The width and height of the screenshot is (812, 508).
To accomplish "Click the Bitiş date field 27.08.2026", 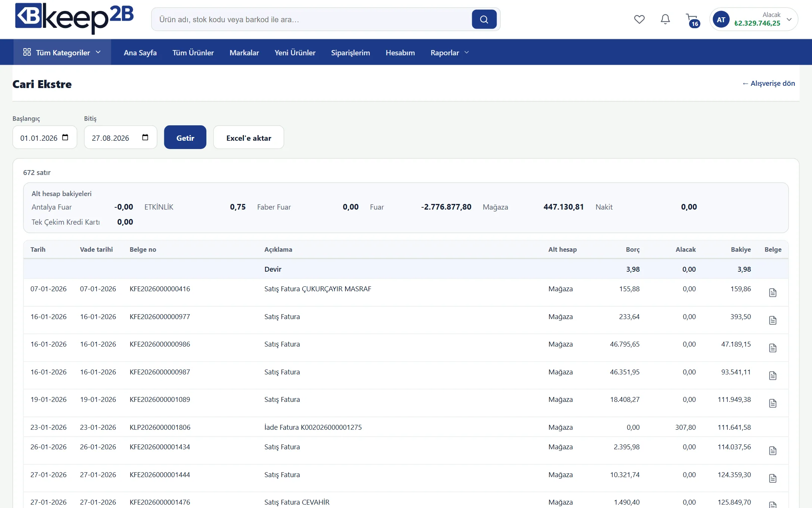I will 120,137.
